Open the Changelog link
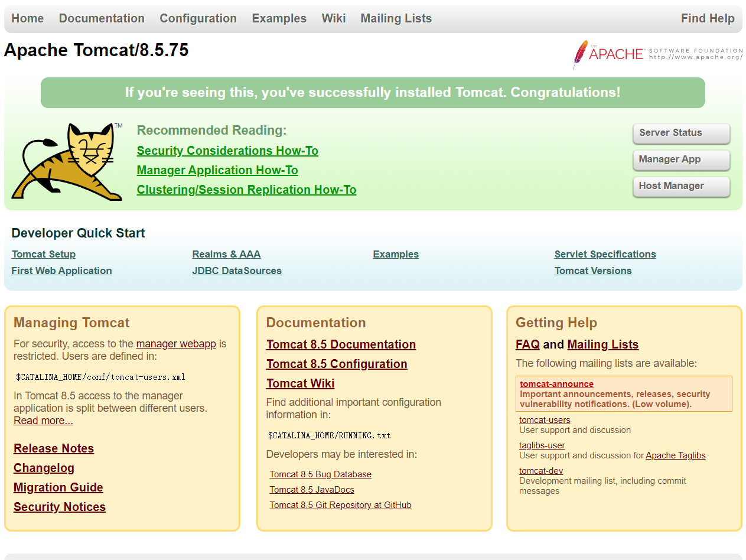This screenshot has width=746, height=560. coord(44,468)
